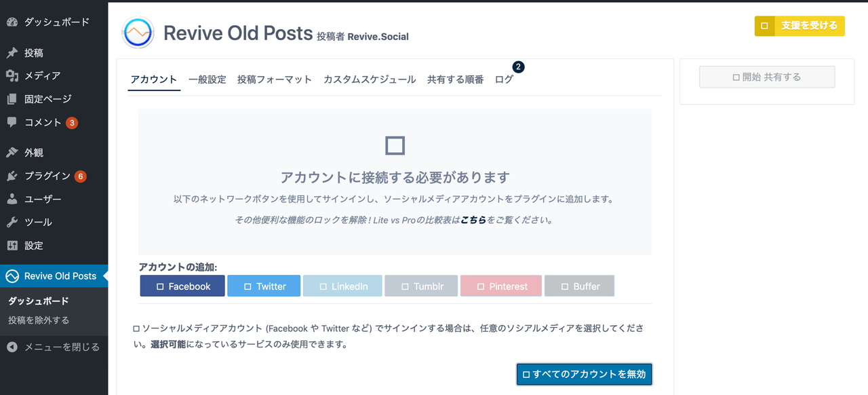Click the log notification badge 2
Image resolution: width=868 pixels, height=395 pixels.
click(519, 67)
